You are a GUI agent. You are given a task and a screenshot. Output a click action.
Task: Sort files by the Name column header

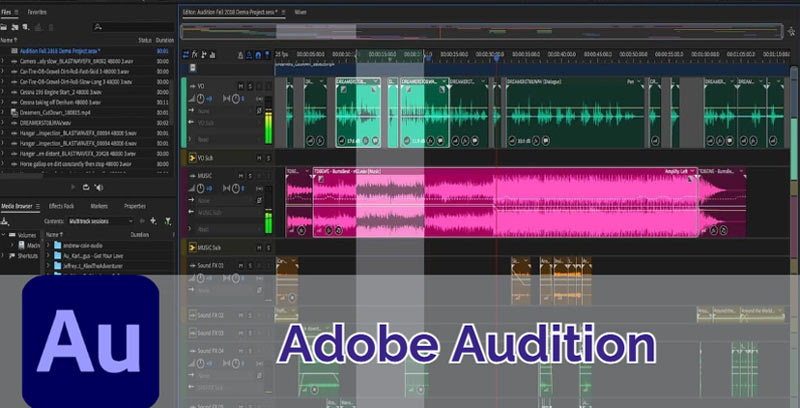point(9,40)
